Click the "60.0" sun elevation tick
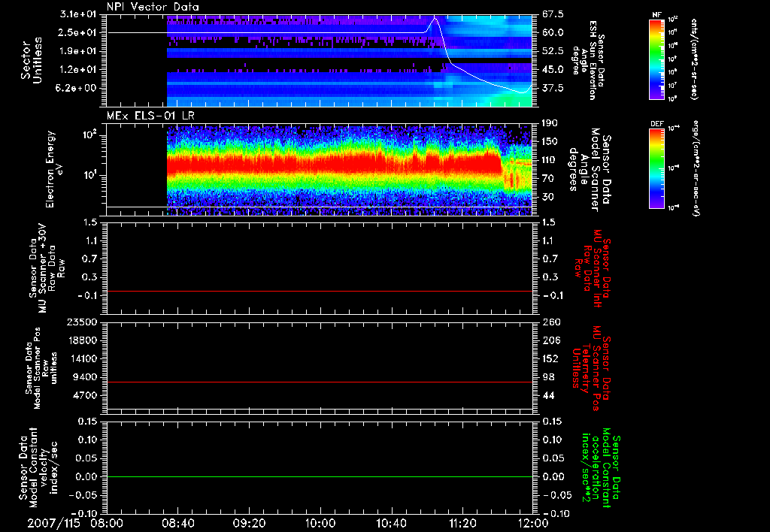 (x=553, y=32)
